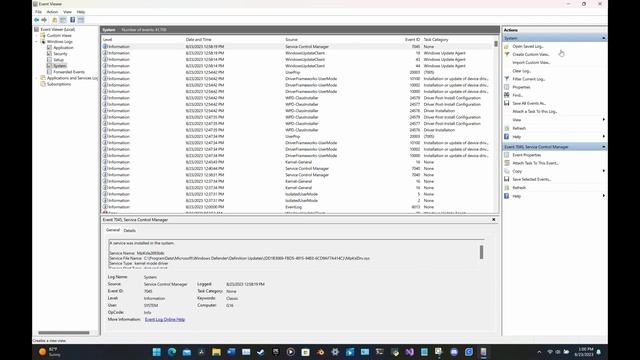
Task: Open the Windows Start button
Action: (x=156, y=352)
